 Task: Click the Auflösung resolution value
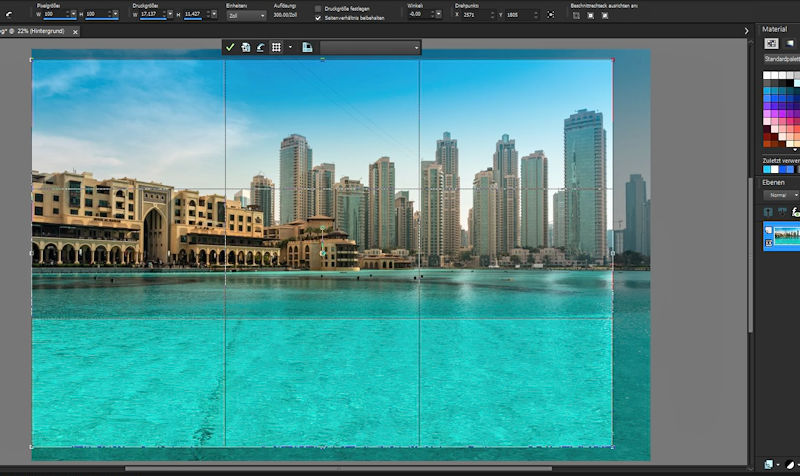[285, 15]
